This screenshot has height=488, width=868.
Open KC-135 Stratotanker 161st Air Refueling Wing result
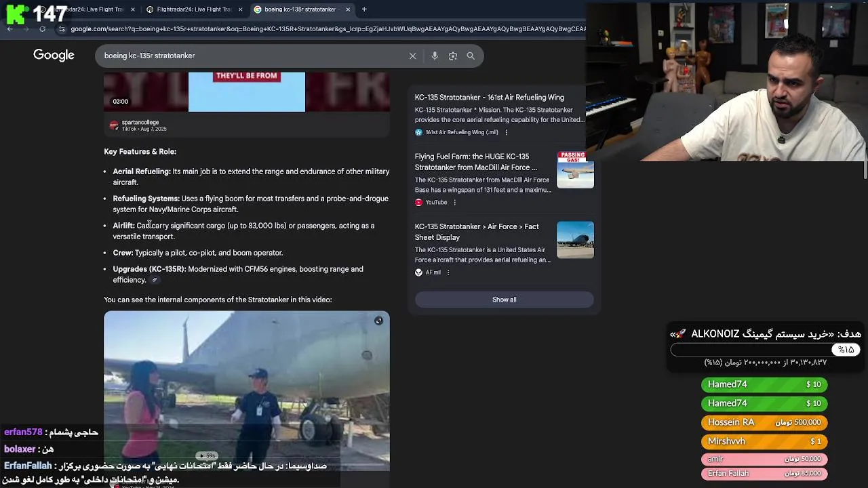[490, 98]
